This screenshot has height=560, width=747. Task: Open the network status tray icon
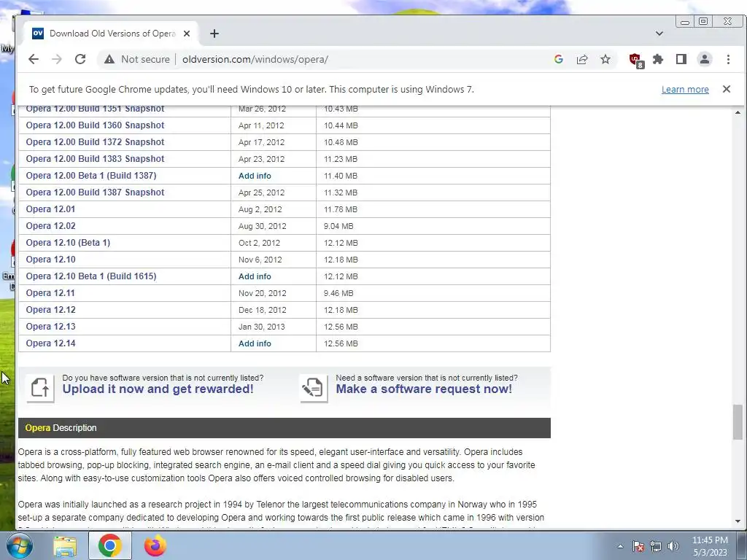click(656, 546)
